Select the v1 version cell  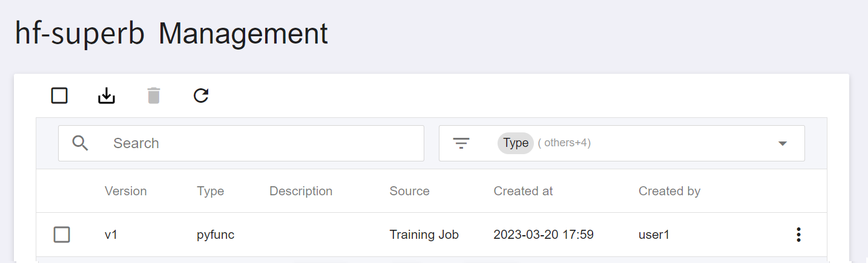111,235
